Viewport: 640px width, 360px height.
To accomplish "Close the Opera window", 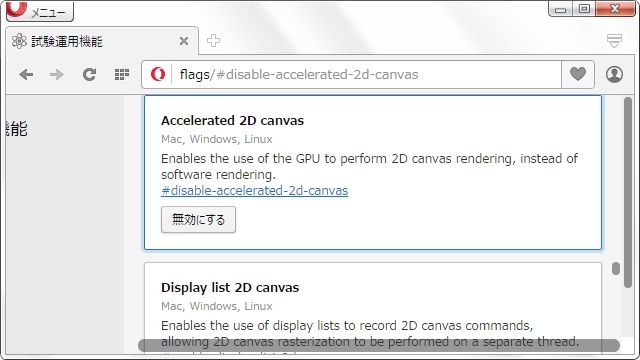I will click(x=616, y=9).
